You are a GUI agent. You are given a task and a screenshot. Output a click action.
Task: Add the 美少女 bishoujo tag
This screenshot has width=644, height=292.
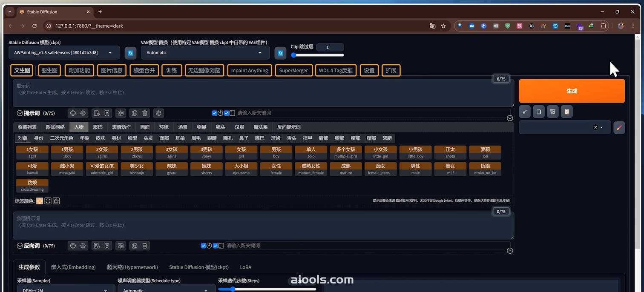click(x=137, y=169)
